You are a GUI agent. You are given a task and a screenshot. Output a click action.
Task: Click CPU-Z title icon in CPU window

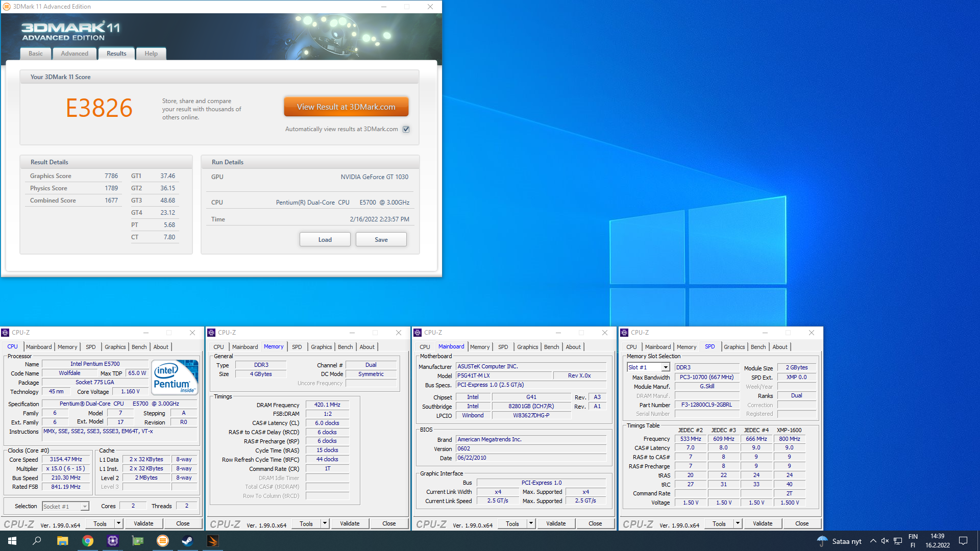[x=5, y=333]
